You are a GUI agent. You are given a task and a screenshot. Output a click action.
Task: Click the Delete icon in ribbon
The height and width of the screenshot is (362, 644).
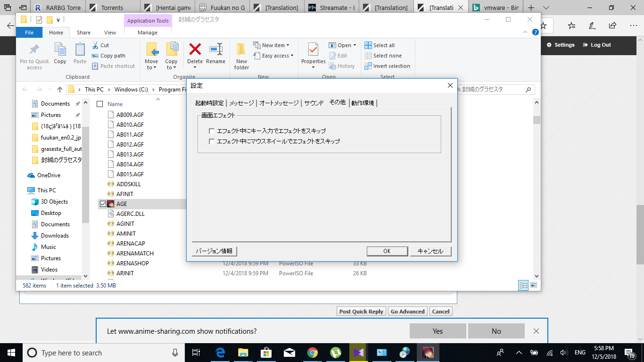(195, 50)
